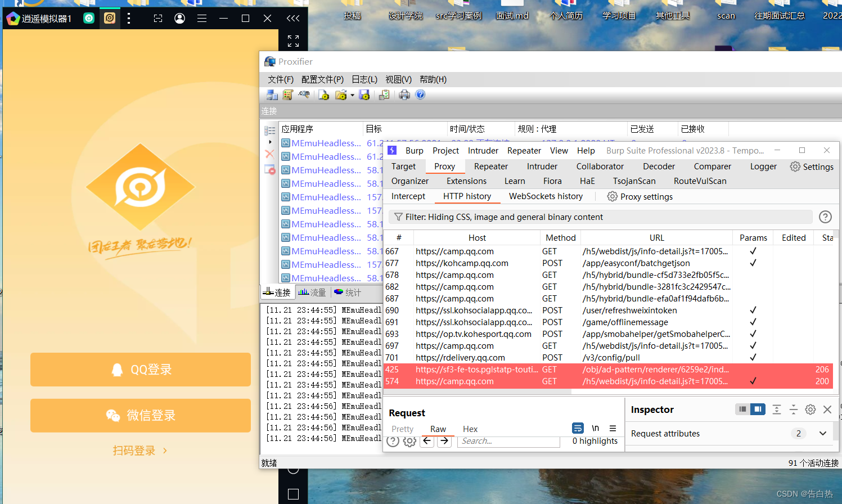Open Proxifier 文件(F) menu
Image resolution: width=842 pixels, height=504 pixels.
click(x=281, y=79)
